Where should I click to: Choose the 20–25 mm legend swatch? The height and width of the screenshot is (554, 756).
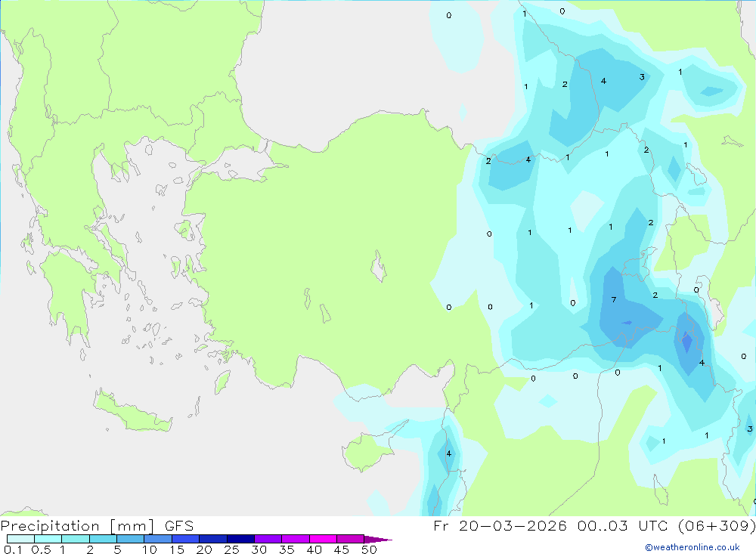tap(213, 539)
